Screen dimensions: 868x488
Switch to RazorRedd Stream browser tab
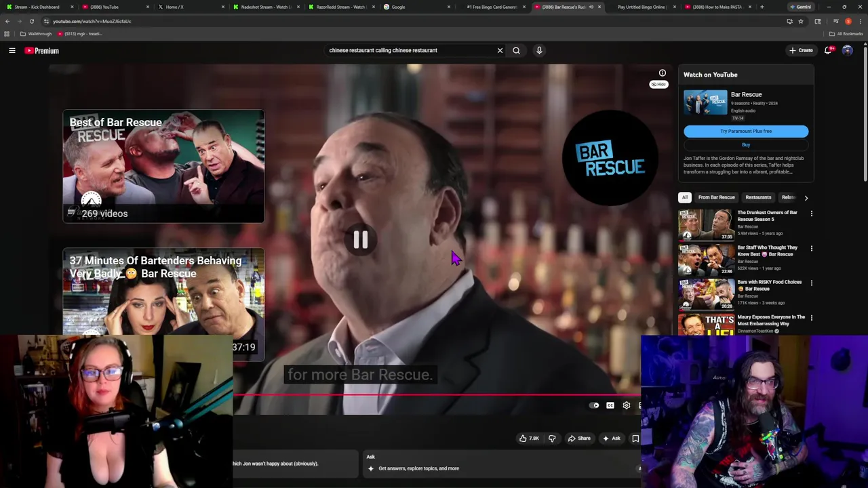pyautogui.click(x=340, y=7)
